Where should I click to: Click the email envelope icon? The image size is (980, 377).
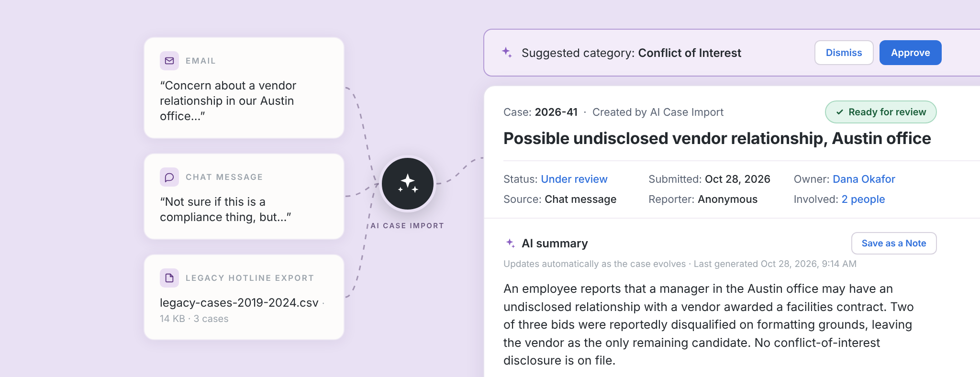point(169,61)
